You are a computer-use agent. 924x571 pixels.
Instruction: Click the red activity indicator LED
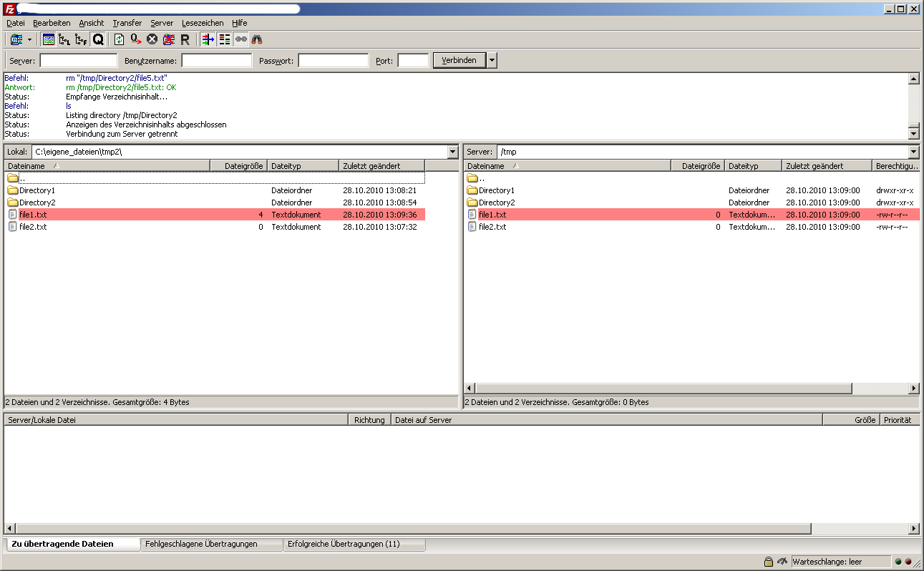click(908, 562)
